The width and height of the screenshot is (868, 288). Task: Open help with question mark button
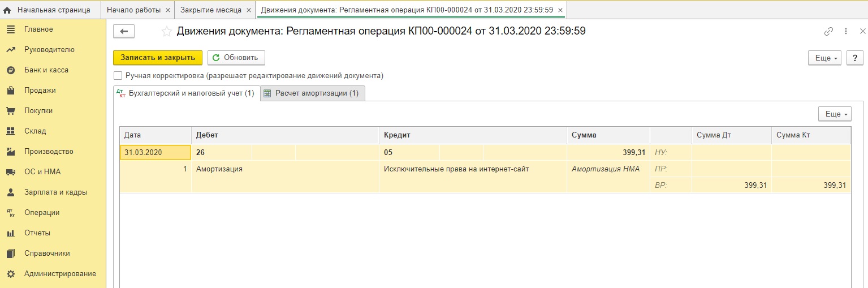point(854,58)
